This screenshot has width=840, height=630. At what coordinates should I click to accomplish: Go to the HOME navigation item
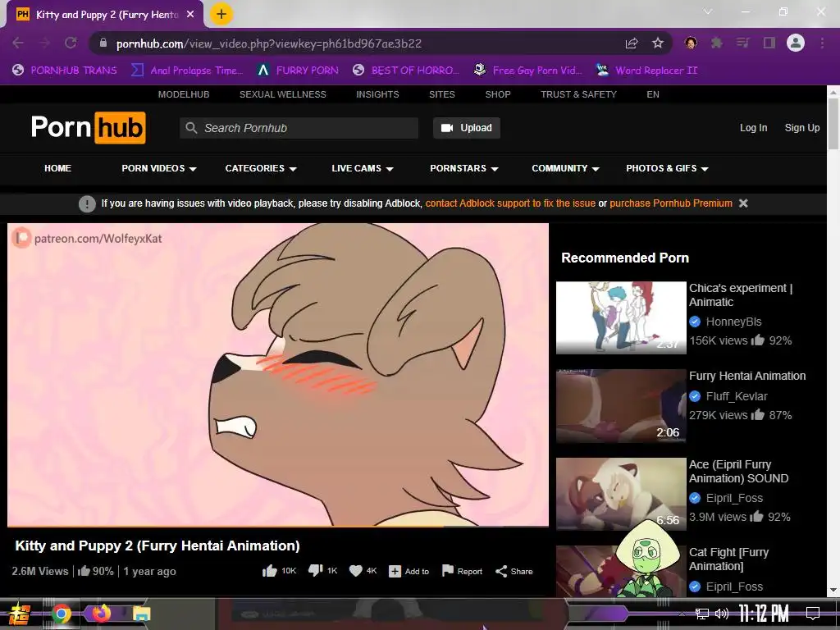click(x=58, y=168)
